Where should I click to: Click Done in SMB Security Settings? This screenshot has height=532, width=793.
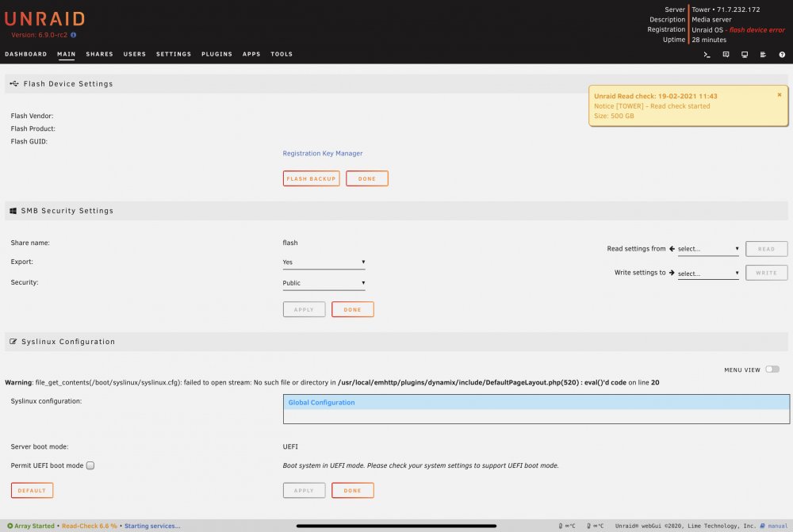(x=353, y=309)
